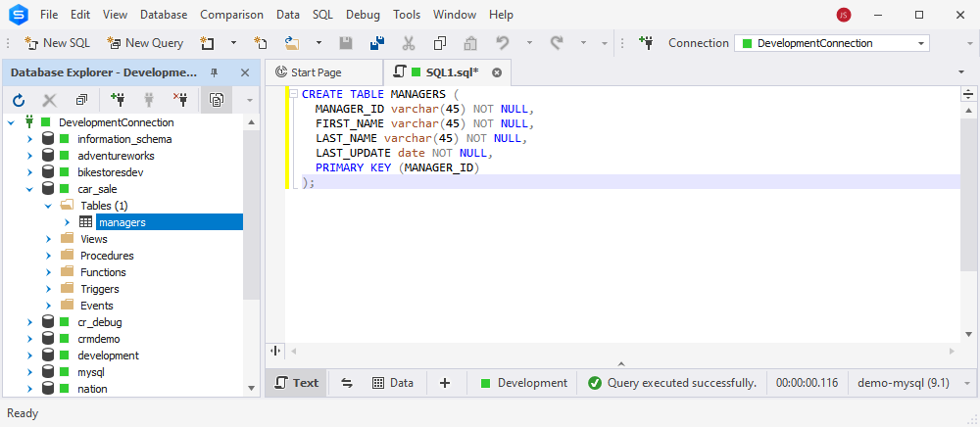980x427 pixels.
Task: Click the plus add view button
Action: [444, 383]
